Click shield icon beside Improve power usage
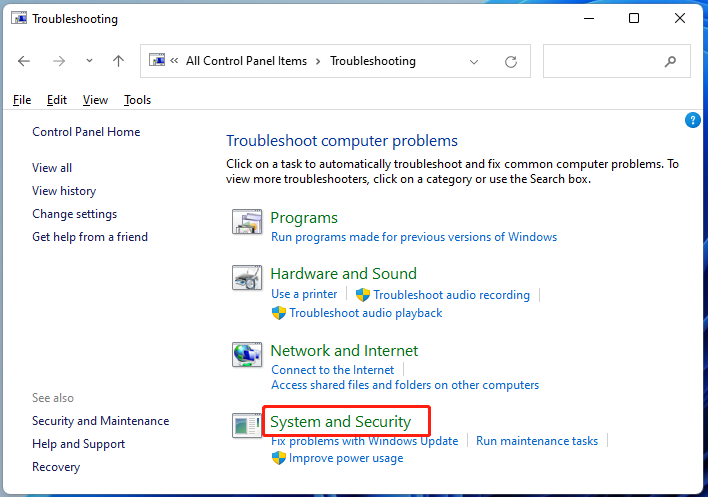Viewport: 708px width, 497px height. (279, 458)
